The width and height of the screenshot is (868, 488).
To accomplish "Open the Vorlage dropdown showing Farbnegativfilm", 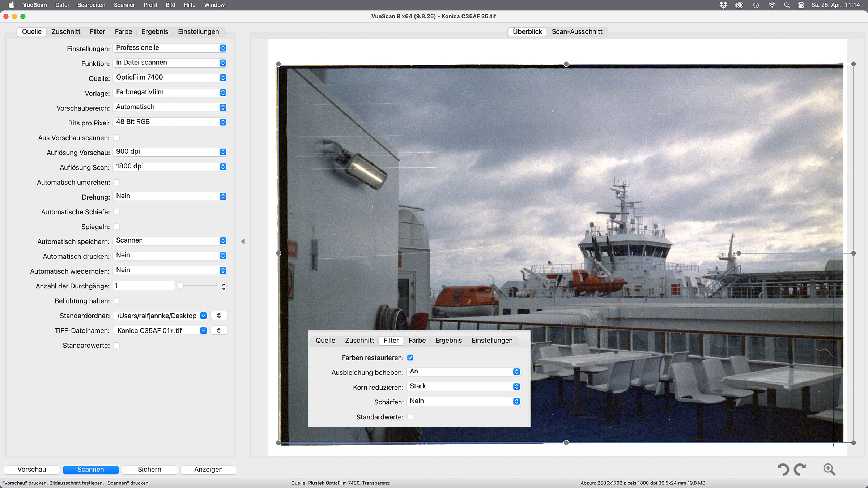I will [169, 93].
